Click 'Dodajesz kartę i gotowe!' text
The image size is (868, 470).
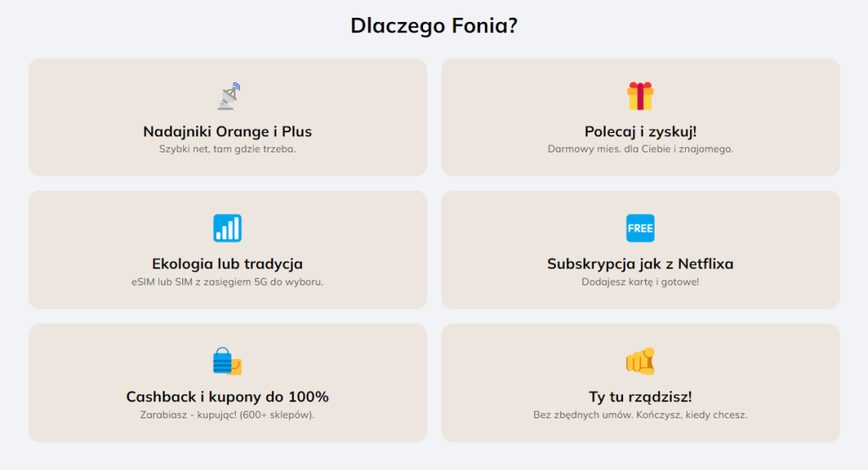640,281
